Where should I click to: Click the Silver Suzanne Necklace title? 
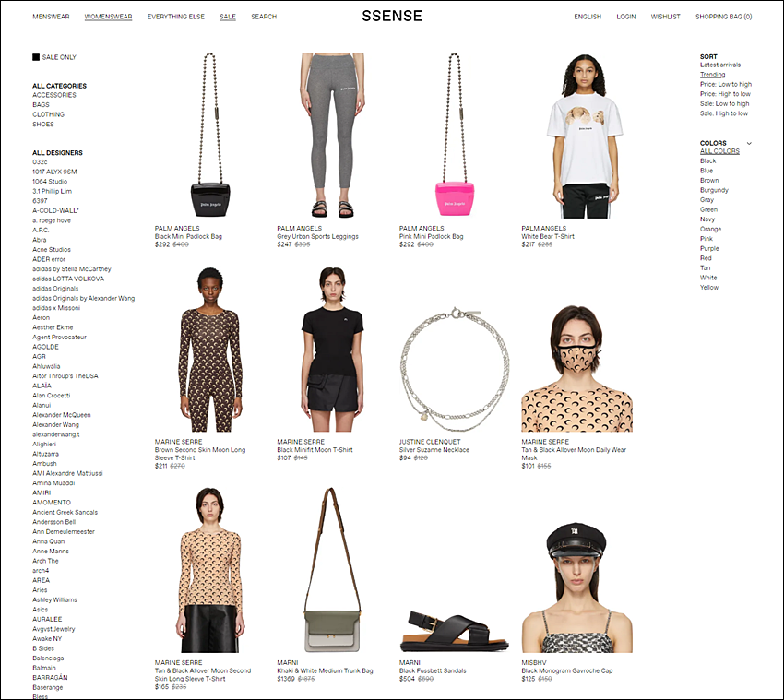point(434,450)
